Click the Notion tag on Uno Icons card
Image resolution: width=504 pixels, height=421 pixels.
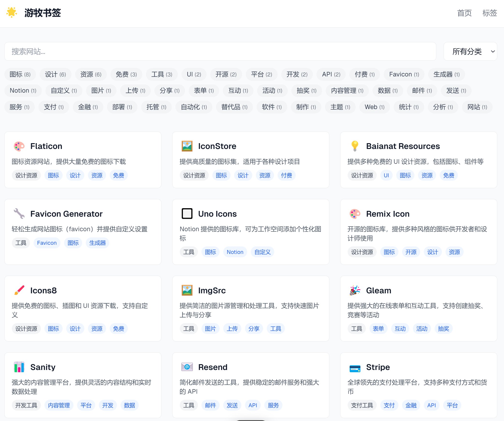tap(235, 252)
